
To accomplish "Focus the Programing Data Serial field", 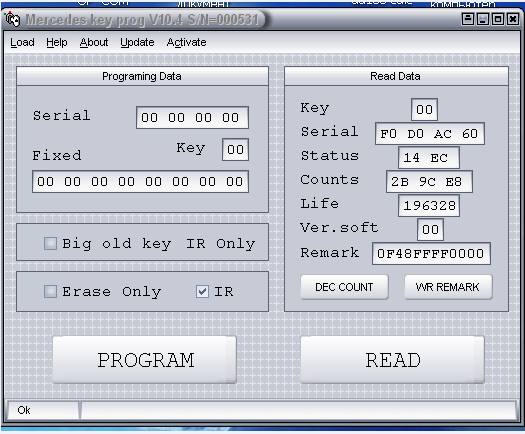I will coord(192,118).
